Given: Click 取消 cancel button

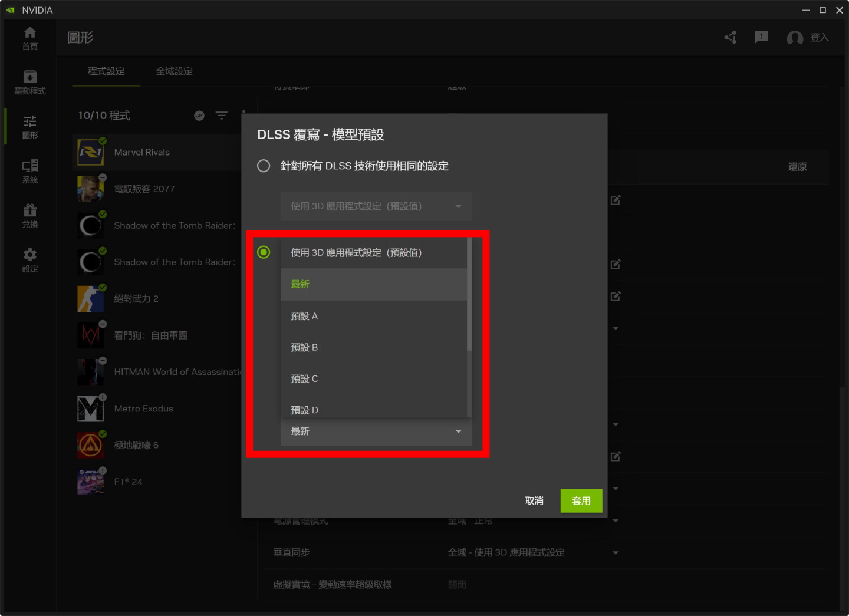Looking at the screenshot, I should coord(534,501).
